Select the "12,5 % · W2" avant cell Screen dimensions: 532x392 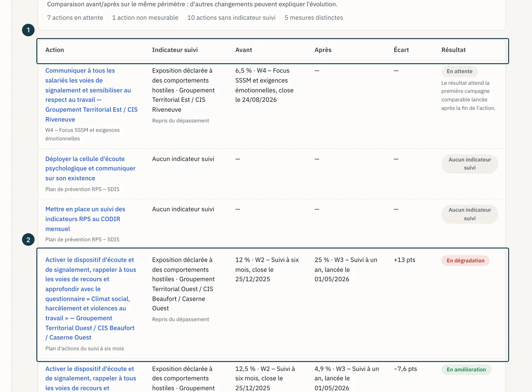[x=265, y=378]
